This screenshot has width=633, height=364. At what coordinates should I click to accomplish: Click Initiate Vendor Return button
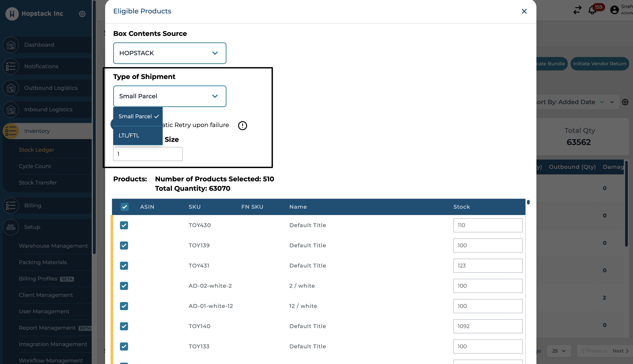[600, 64]
